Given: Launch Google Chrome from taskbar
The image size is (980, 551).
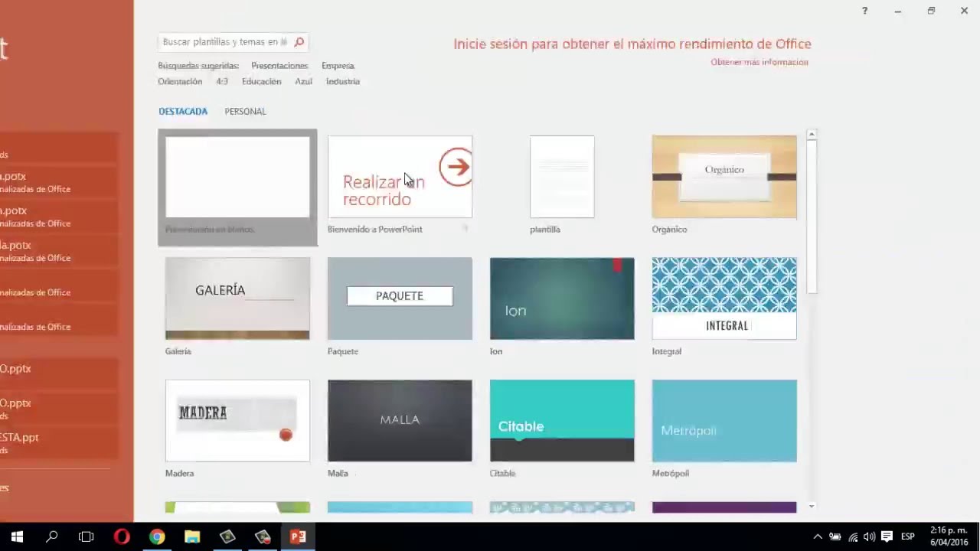Looking at the screenshot, I should pyautogui.click(x=157, y=536).
